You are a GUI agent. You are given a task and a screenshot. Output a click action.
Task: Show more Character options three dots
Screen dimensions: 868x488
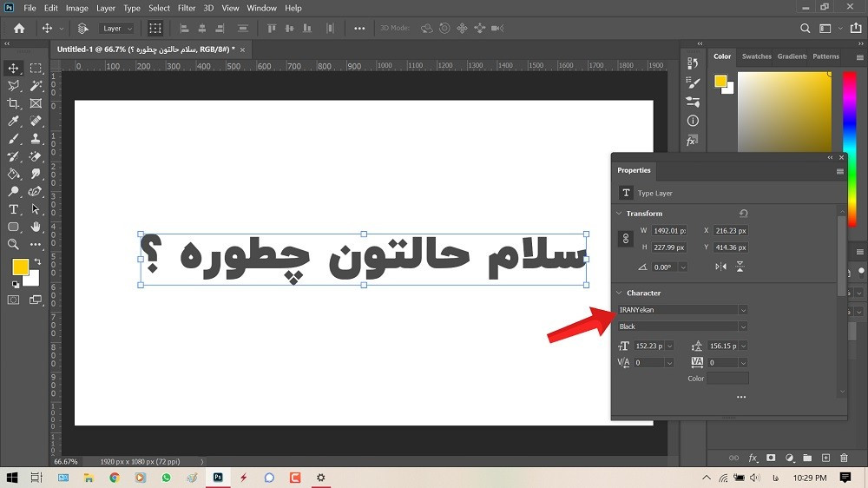pos(741,397)
